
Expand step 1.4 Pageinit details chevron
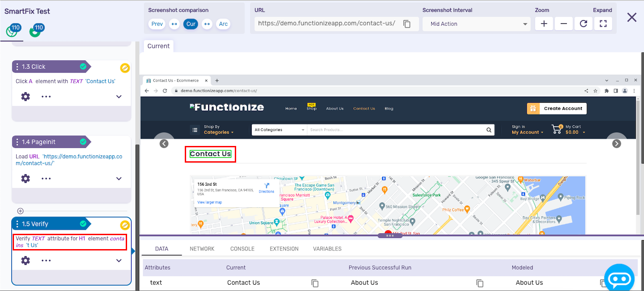(x=119, y=178)
